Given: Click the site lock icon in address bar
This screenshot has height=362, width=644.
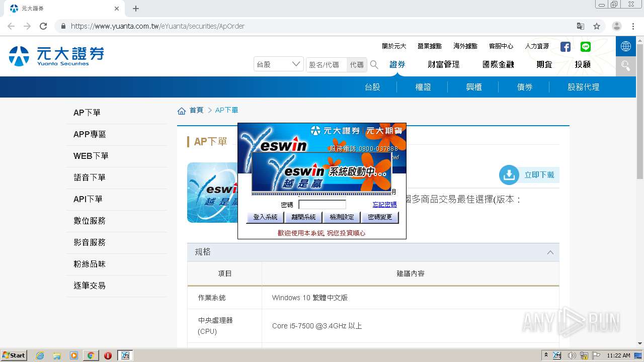Looking at the screenshot, I should (x=63, y=26).
